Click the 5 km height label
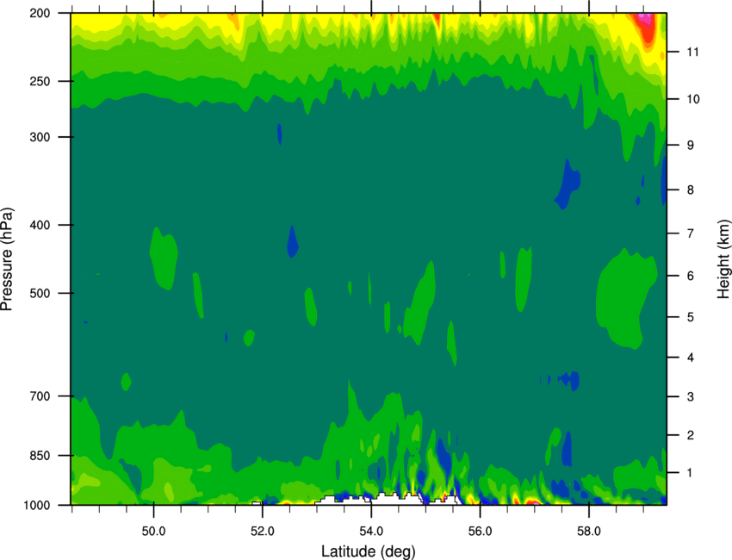 690,317
